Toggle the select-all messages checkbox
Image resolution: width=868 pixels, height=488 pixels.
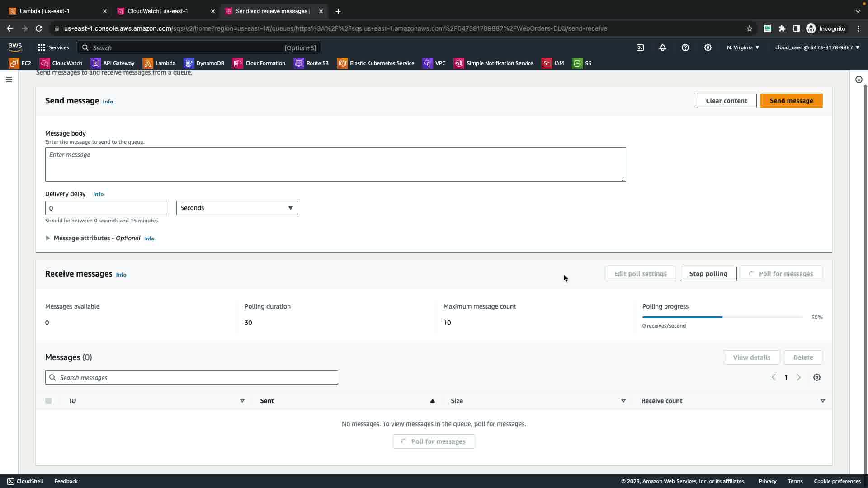[x=48, y=401]
